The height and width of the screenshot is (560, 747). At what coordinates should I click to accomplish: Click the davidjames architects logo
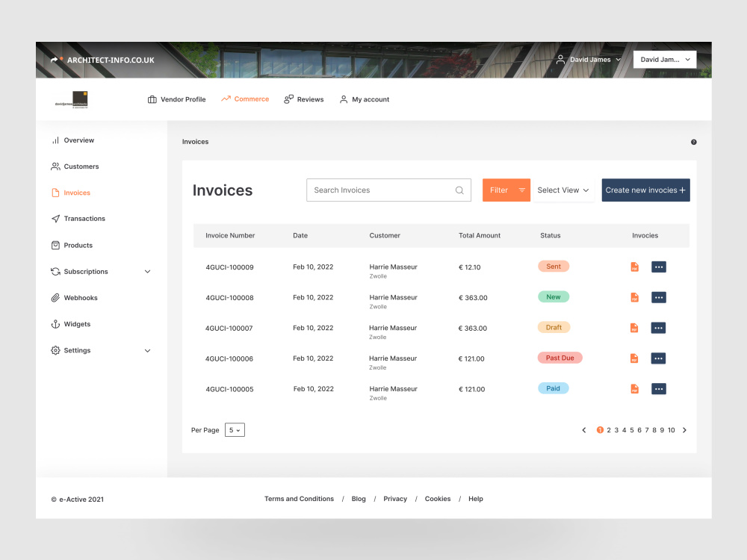click(x=72, y=99)
